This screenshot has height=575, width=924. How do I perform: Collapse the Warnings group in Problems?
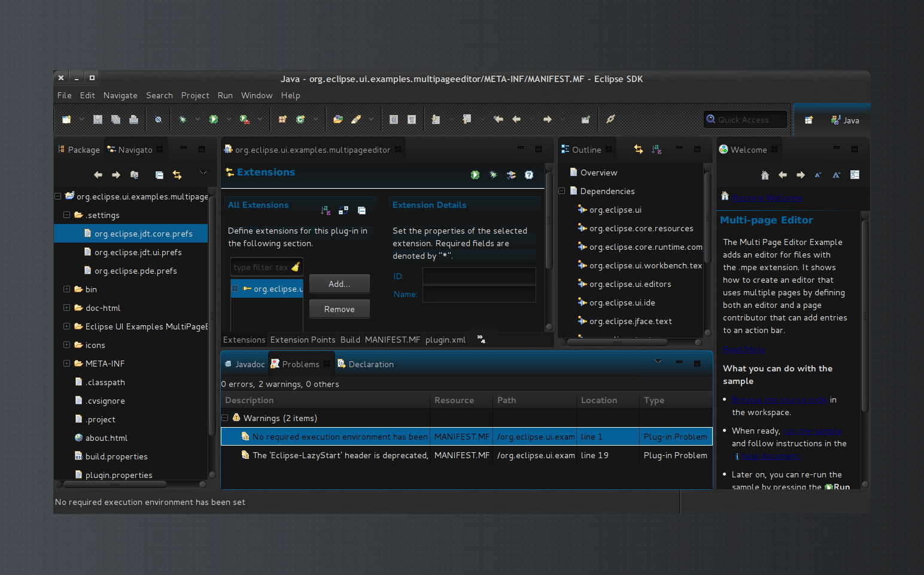(x=225, y=418)
